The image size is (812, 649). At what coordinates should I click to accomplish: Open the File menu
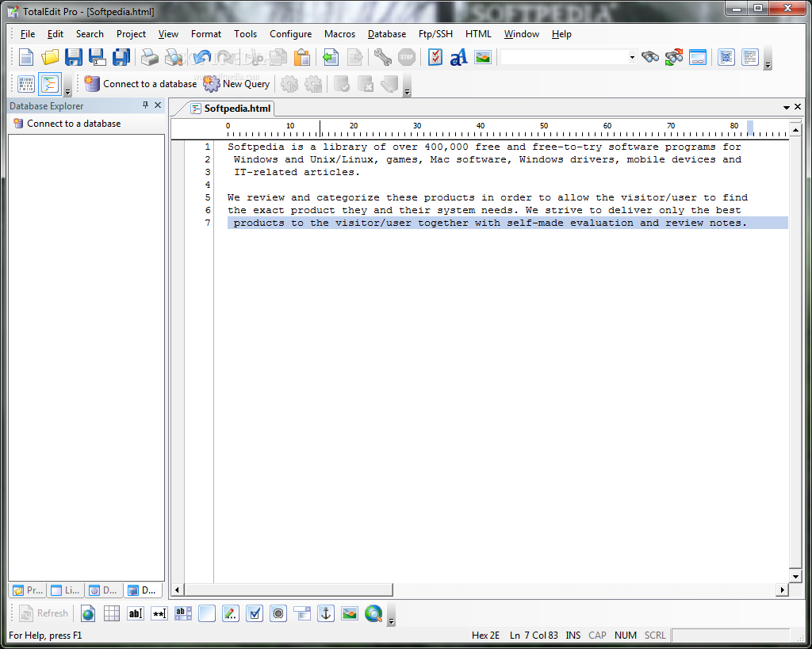point(28,33)
